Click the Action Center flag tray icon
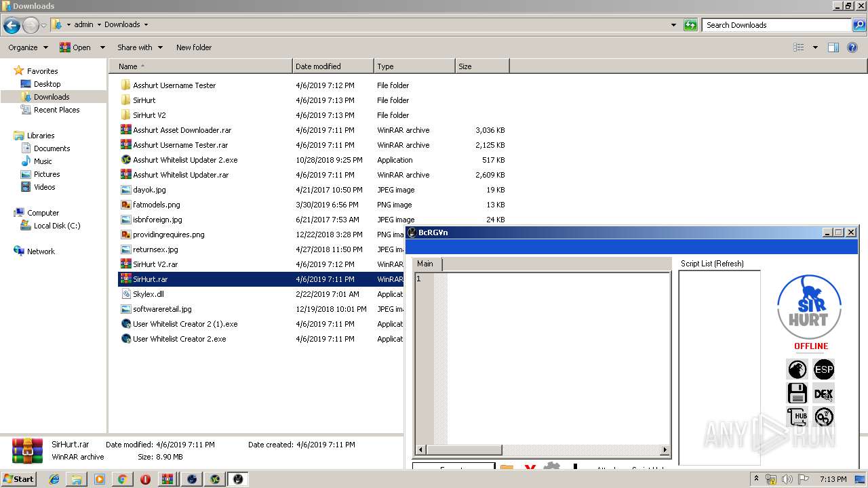 coord(804,479)
